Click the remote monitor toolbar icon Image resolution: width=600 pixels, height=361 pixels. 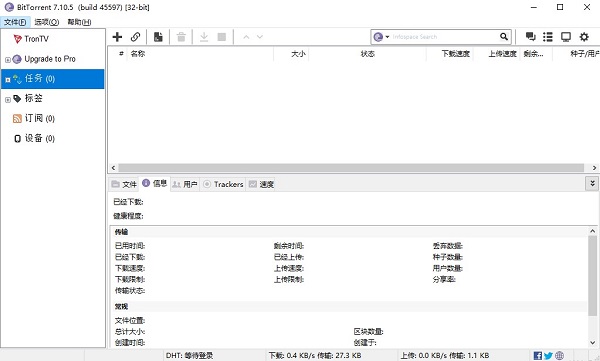[566, 37]
